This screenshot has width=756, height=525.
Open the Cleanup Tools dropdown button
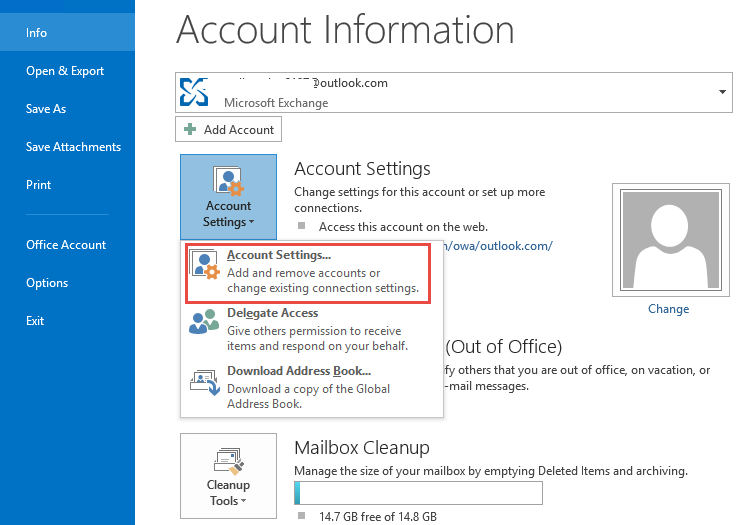click(229, 476)
